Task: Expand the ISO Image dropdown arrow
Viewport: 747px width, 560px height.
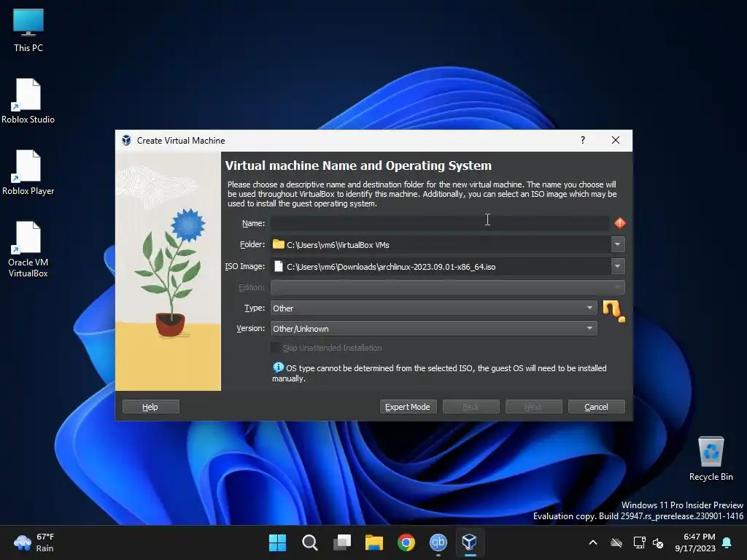Action: click(x=617, y=266)
